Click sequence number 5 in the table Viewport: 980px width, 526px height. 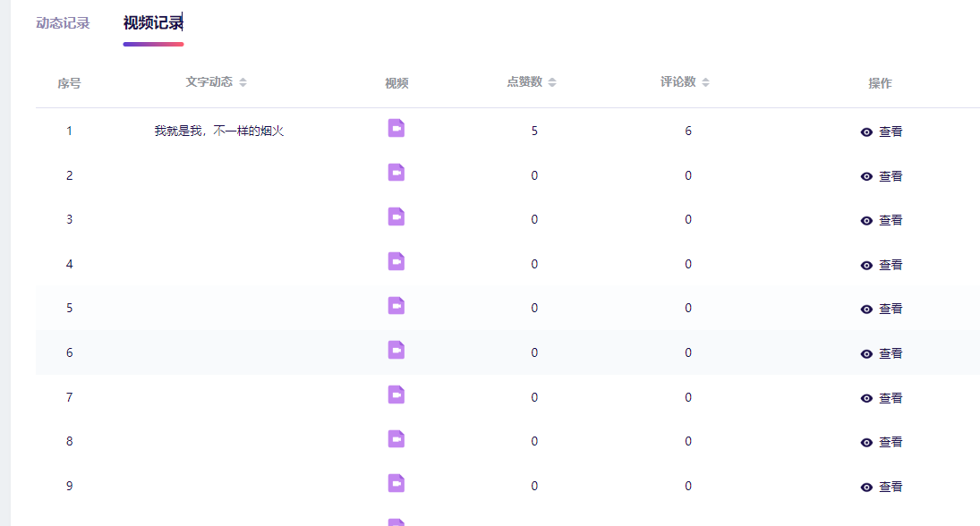point(70,308)
